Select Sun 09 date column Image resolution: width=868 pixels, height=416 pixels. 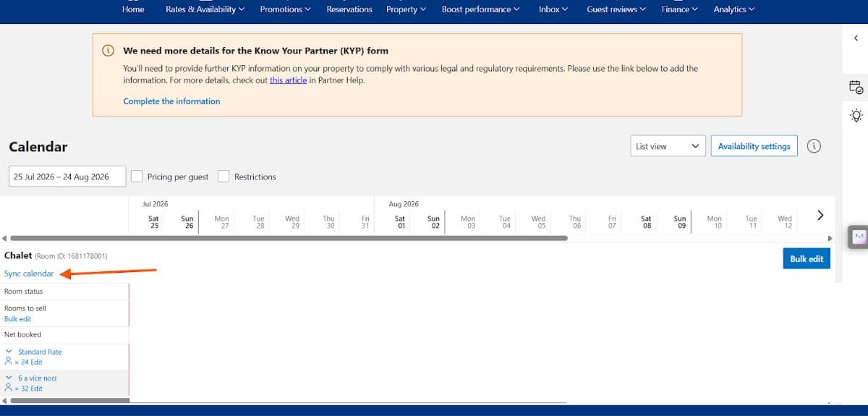click(680, 221)
